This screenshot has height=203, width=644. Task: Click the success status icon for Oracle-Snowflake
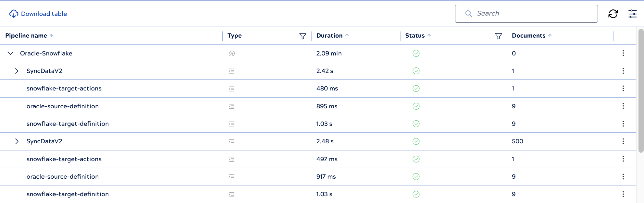point(416,54)
